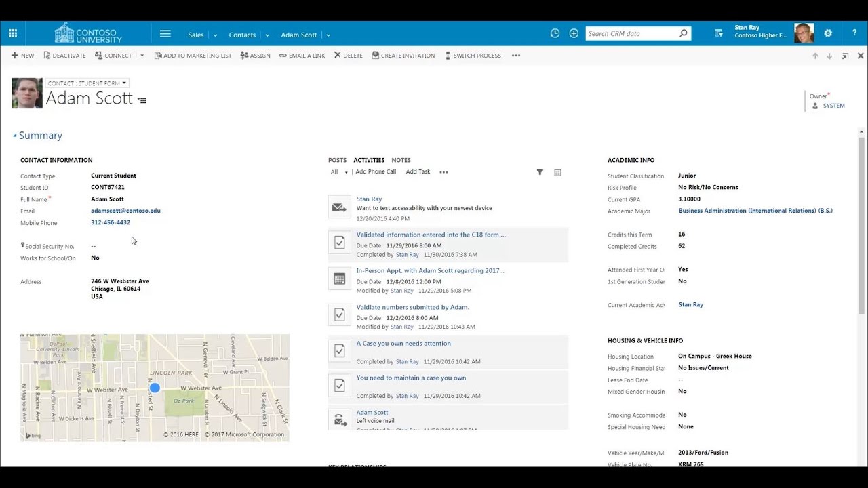Screen dimensions: 868x488
Task: Click Add Task
Action: (418, 171)
